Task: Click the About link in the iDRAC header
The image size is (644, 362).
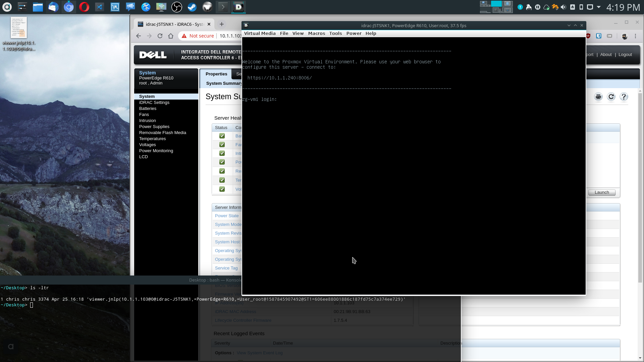Action: [x=606, y=55]
